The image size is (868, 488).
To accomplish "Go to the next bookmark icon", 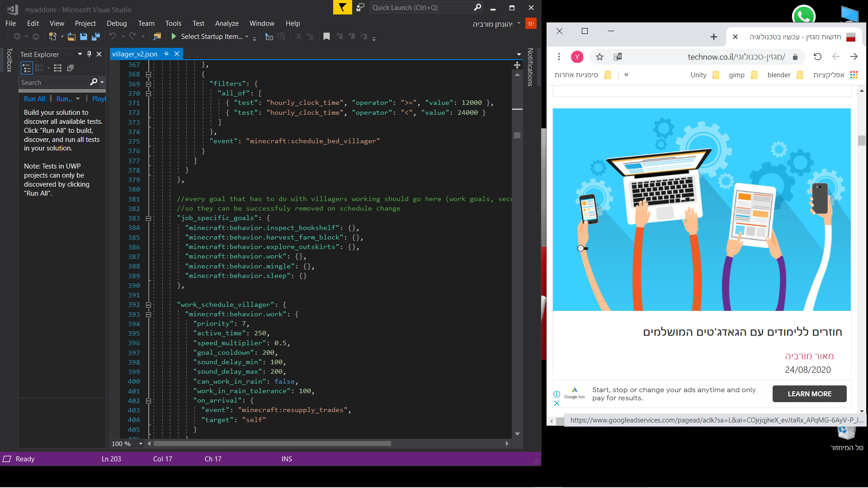I will [x=351, y=37].
